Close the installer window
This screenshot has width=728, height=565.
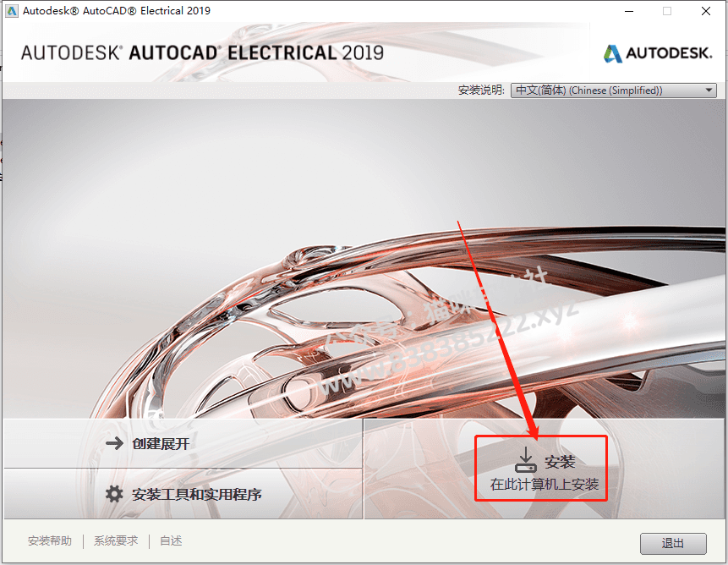click(706, 11)
